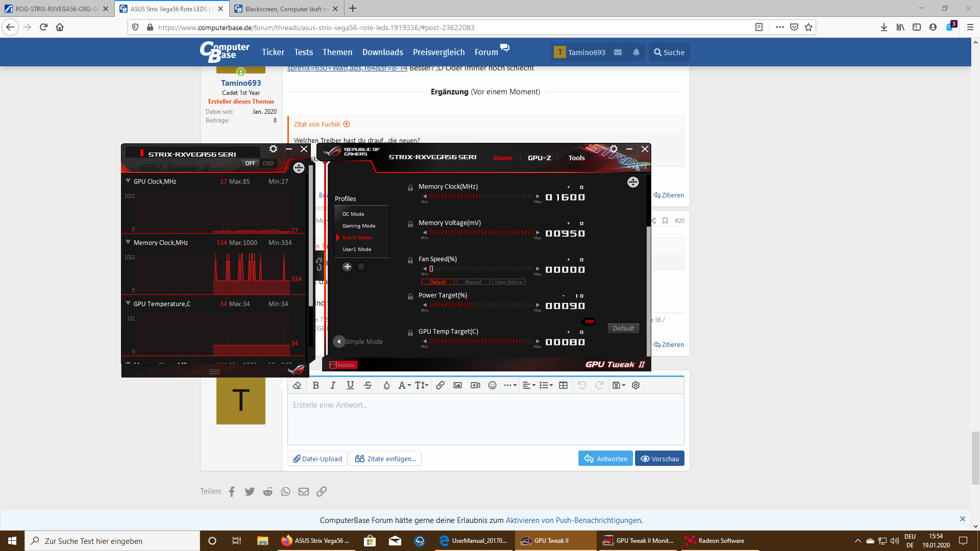Viewport: 980px width, 551px height.
Task: Collapse the GPU Temperature,C graph
Action: point(128,303)
